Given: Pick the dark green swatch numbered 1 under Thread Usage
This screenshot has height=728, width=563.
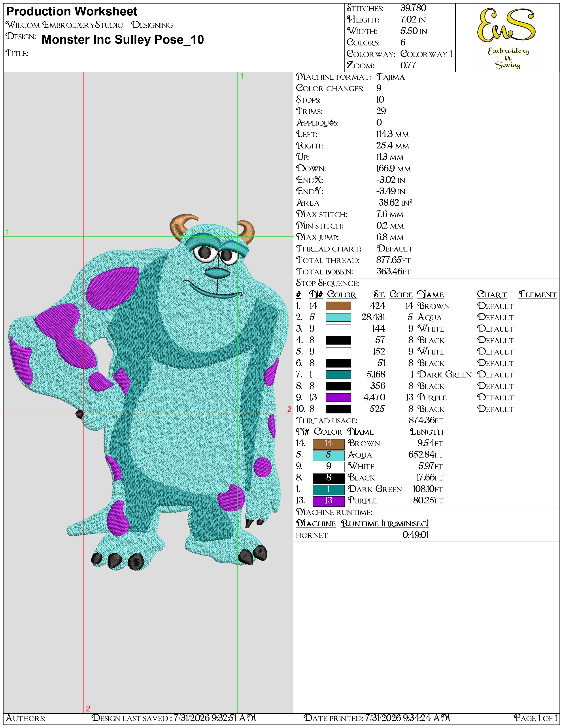Looking at the screenshot, I should point(329,489).
